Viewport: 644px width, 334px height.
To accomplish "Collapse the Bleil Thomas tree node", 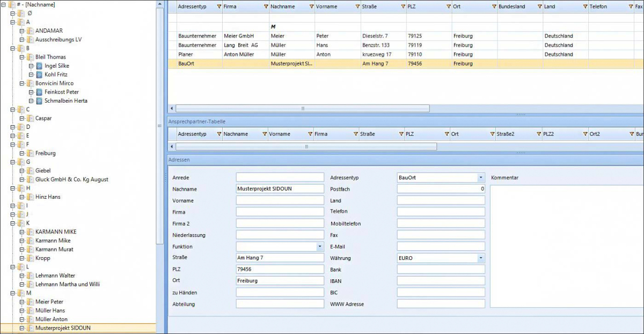I will 22,57.
